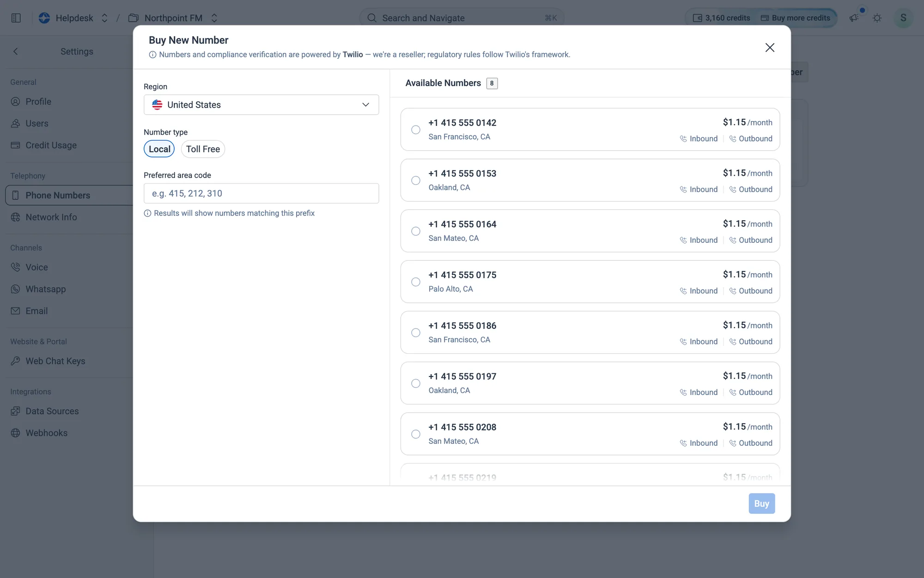The height and width of the screenshot is (578, 924).
Task: Click the credits wallet icon
Action: tap(698, 18)
